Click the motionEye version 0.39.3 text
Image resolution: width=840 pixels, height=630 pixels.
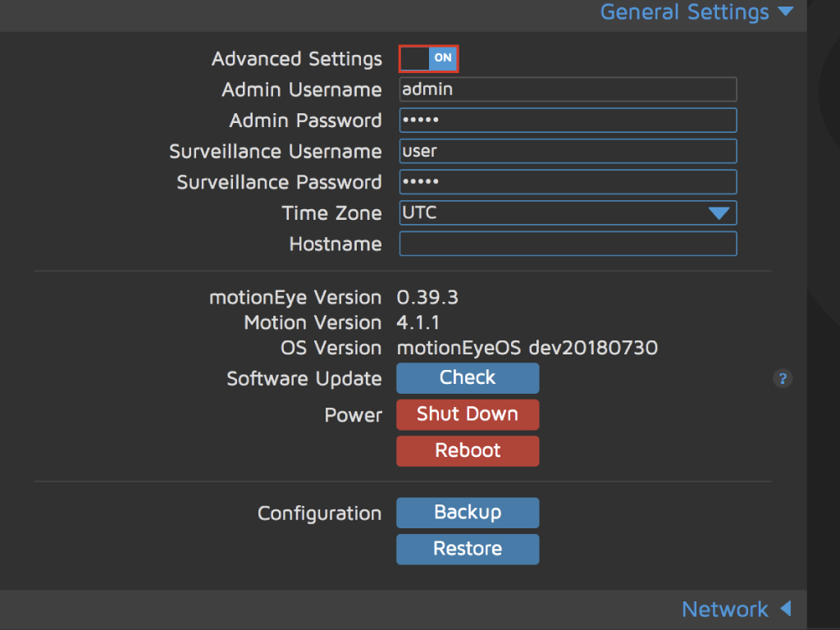coord(427,297)
